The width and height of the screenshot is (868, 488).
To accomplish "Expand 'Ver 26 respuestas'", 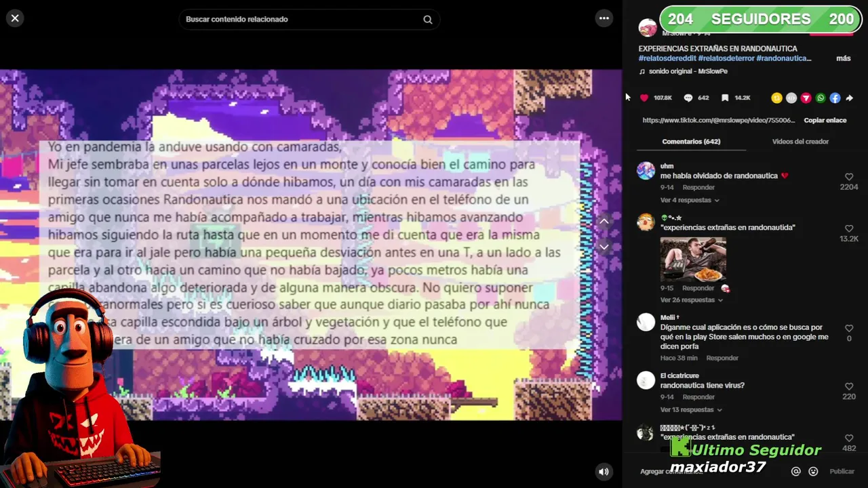I will [692, 300].
